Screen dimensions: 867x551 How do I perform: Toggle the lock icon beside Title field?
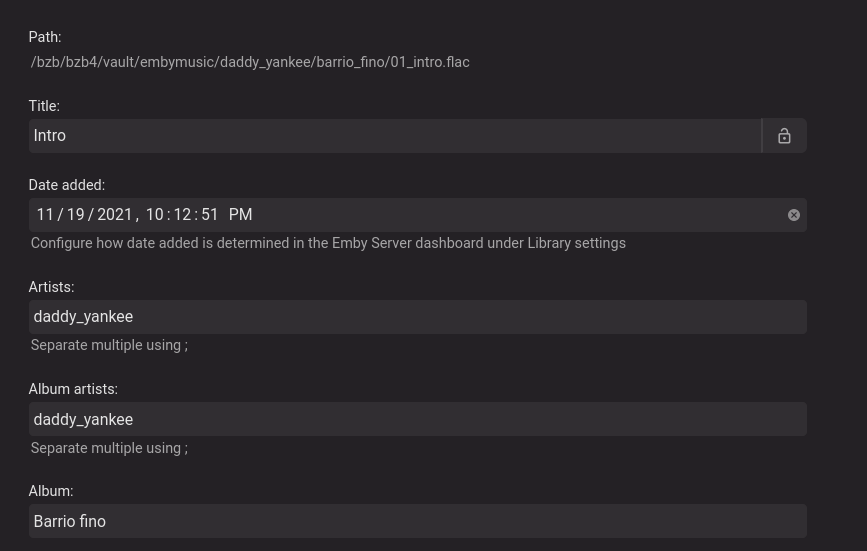point(784,136)
